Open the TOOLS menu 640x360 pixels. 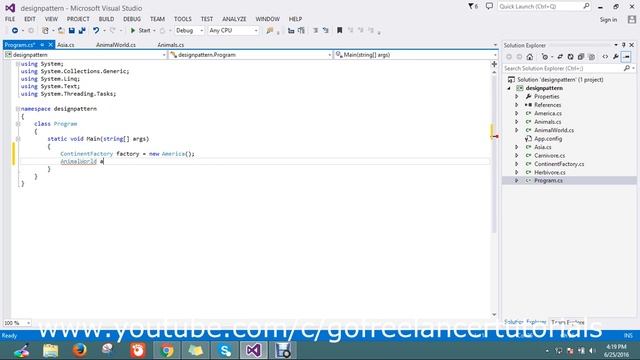182,19
